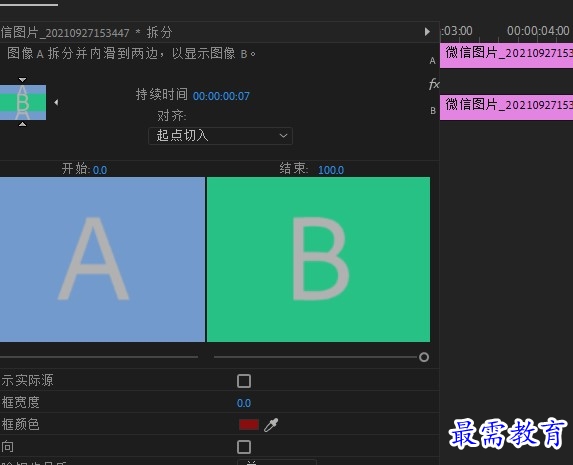Screen dimensions: 573x465
Task: Open the alignment dropdown 起点切入
Action: coord(220,136)
